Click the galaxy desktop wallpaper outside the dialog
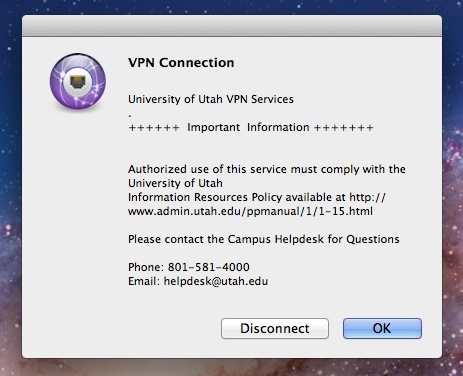The height and width of the screenshot is (376, 463). (10, 200)
